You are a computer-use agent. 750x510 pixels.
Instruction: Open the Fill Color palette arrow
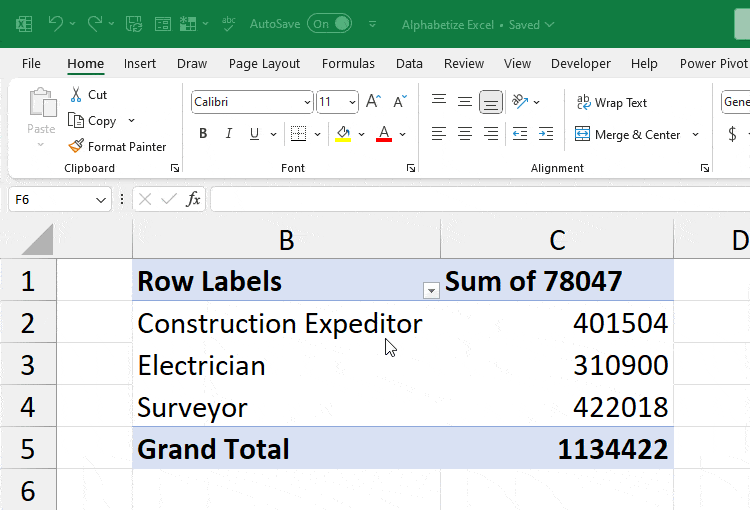(362, 134)
